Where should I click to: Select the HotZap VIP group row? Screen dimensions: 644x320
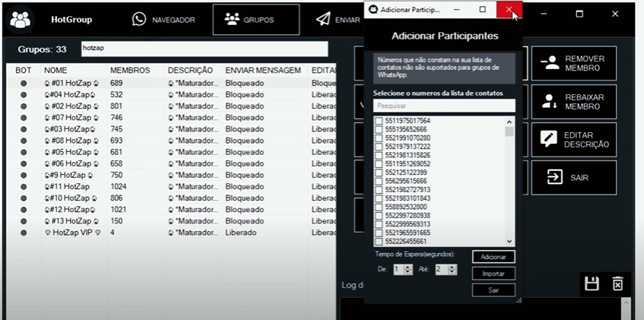pos(172,233)
